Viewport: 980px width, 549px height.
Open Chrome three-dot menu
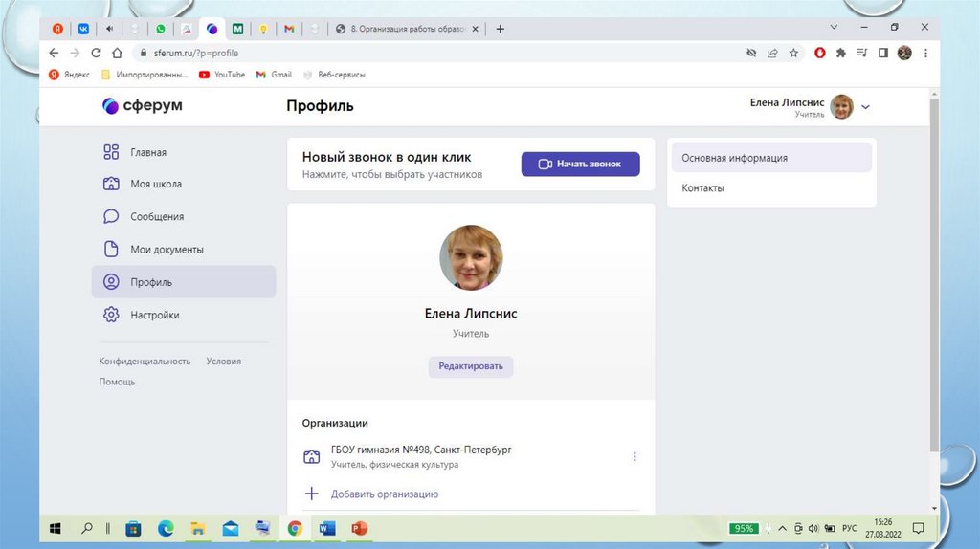[x=925, y=54]
